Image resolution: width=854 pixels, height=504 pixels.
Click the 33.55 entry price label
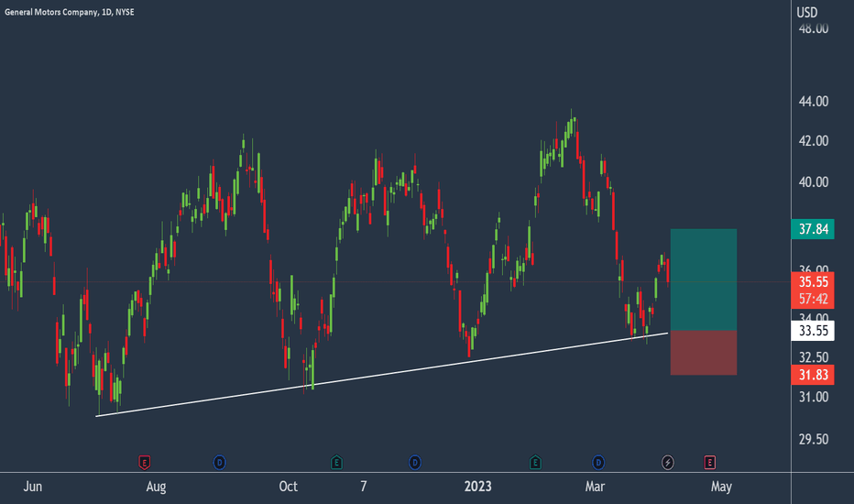coord(813,331)
